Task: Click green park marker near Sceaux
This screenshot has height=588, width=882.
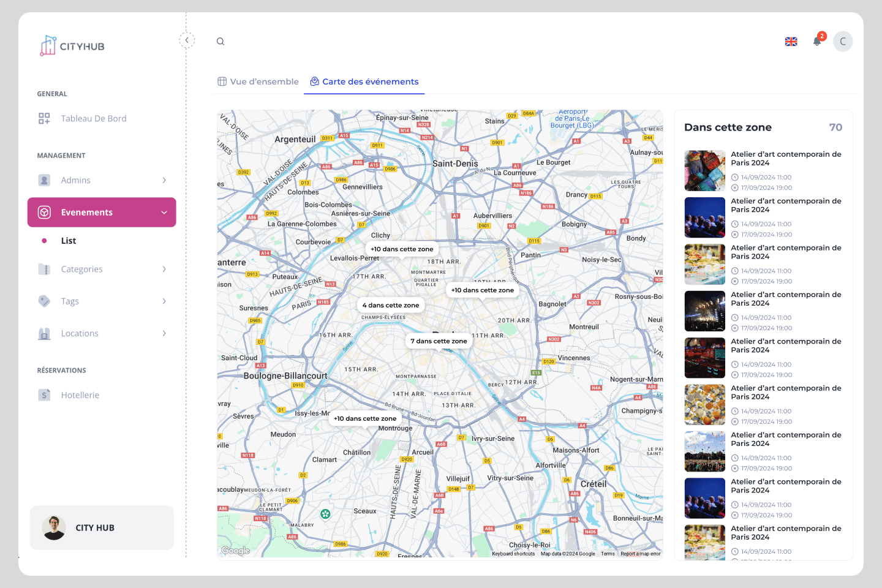Action: [326, 514]
